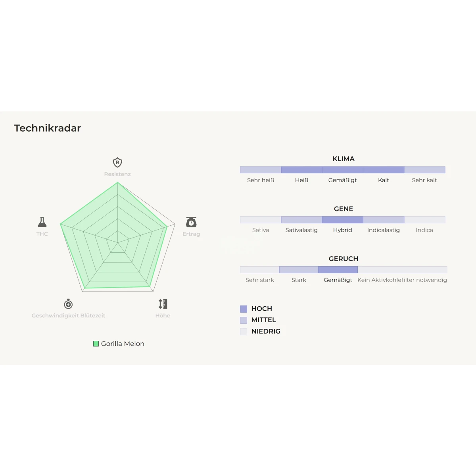Screen dimensions: 476x476
Task: Click the Geschwindigkeit Blütezeit stopwatch icon
Action: (x=68, y=304)
